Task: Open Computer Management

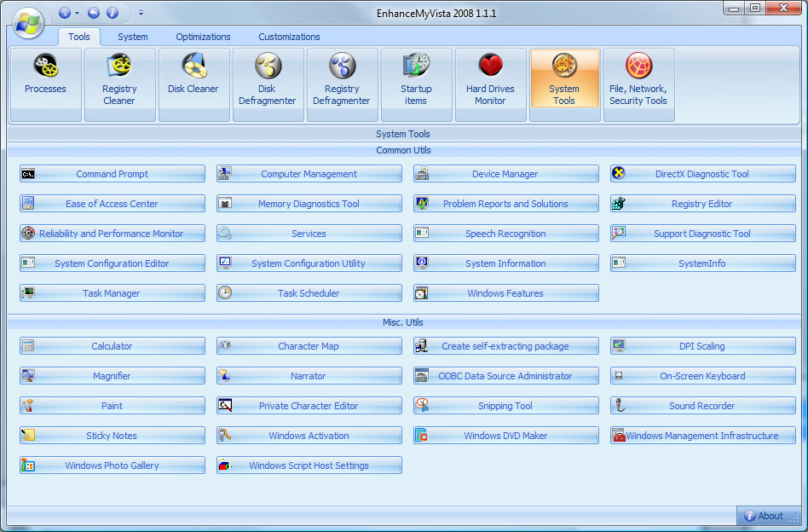Action: coord(309,174)
